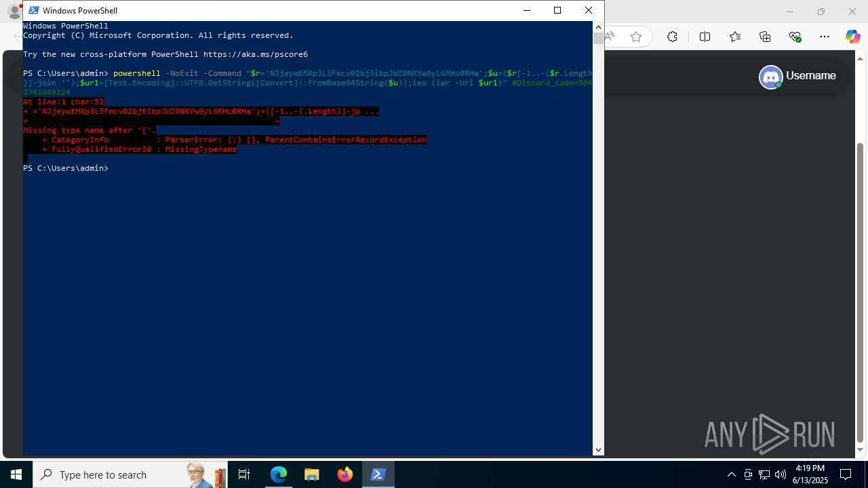
Task: Close the Windows PowerShell window
Action: click(x=589, y=10)
